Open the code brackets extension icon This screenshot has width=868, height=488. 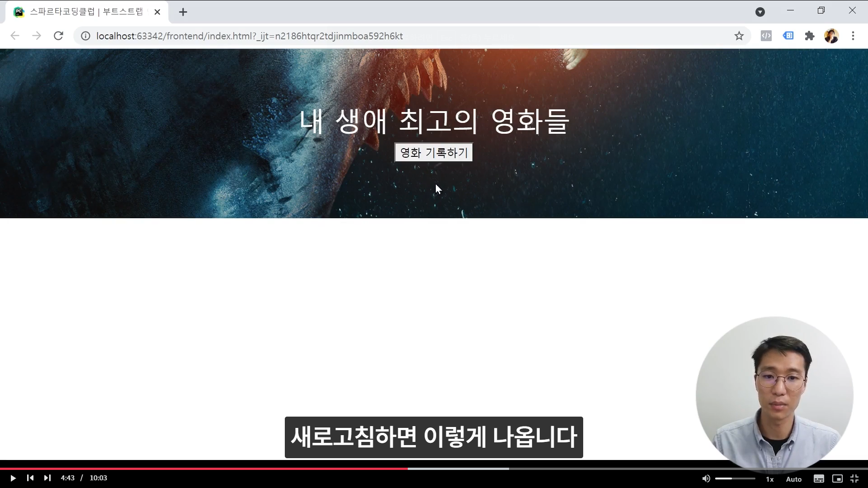click(766, 36)
